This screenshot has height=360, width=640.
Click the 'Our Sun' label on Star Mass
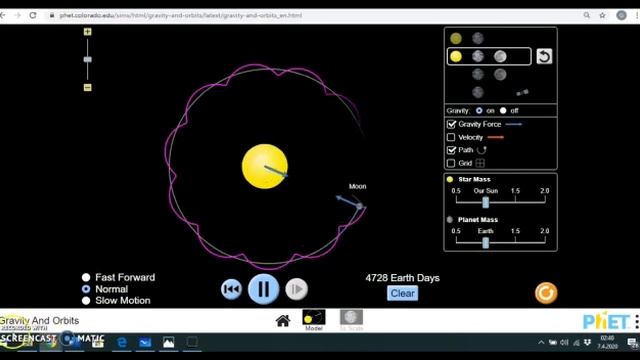pos(486,191)
